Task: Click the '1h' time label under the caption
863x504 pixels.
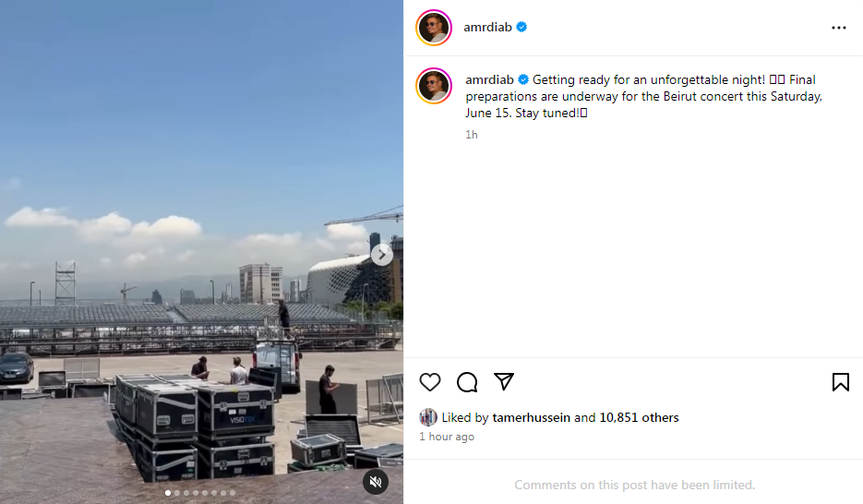Action: pos(472,135)
